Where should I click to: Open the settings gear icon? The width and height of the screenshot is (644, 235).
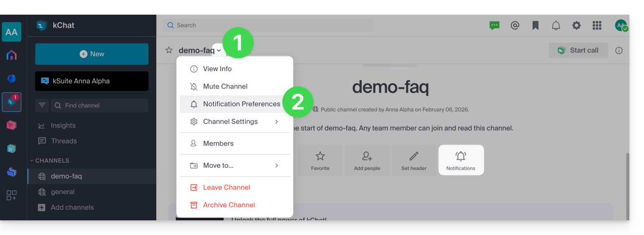[x=576, y=25]
